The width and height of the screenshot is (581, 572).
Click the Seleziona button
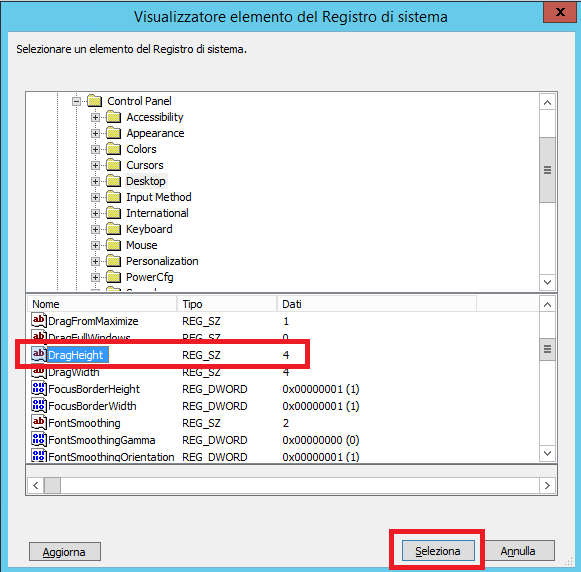pos(438,551)
